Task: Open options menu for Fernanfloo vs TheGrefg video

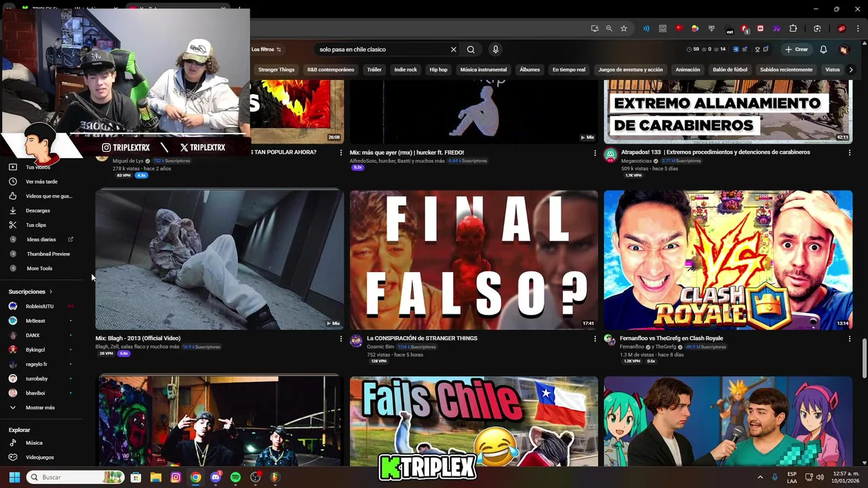Action: point(849,339)
